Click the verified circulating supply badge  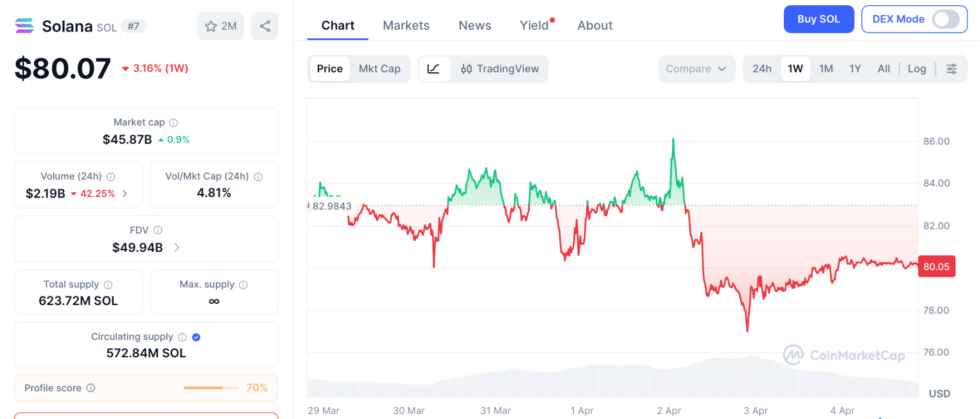pos(196,337)
